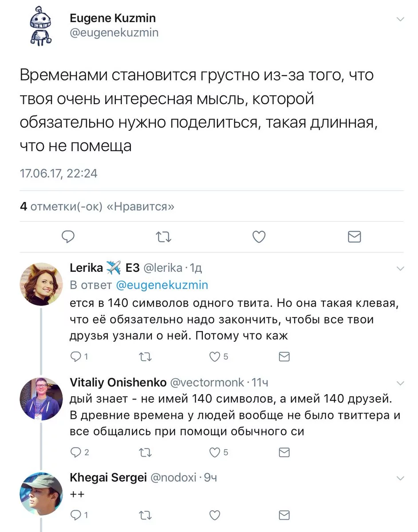View the 4 «Нравится» likes list
Screen dimensions: 418x532
pyautogui.click(x=97, y=206)
